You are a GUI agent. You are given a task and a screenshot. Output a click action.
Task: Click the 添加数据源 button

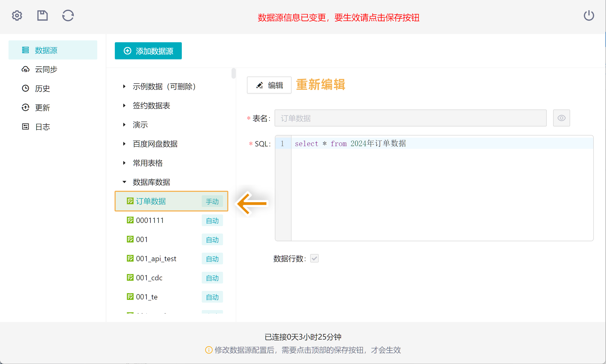point(148,51)
